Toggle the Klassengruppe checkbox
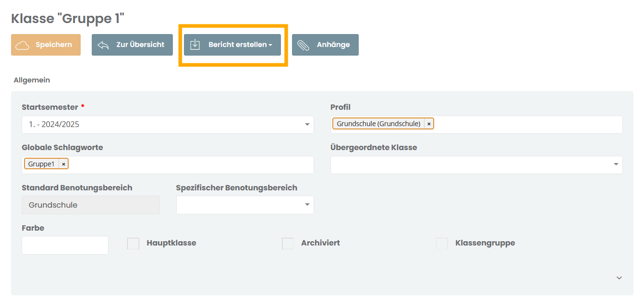This screenshot has height=304, width=644. 442,243
